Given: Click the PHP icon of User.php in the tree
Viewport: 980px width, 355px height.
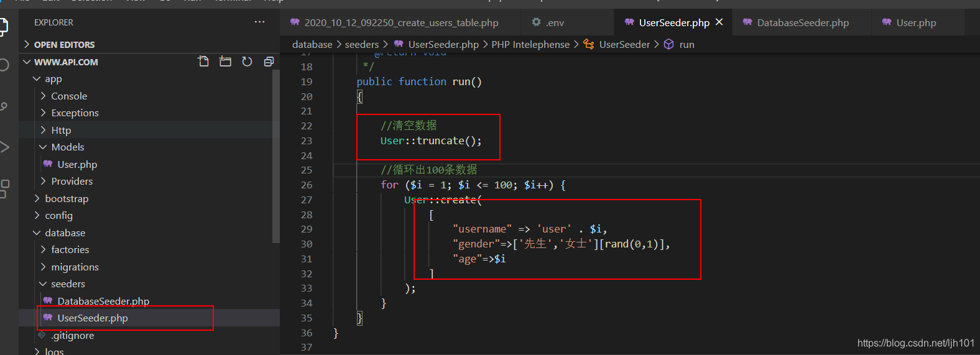Looking at the screenshot, I should [48, 164].
